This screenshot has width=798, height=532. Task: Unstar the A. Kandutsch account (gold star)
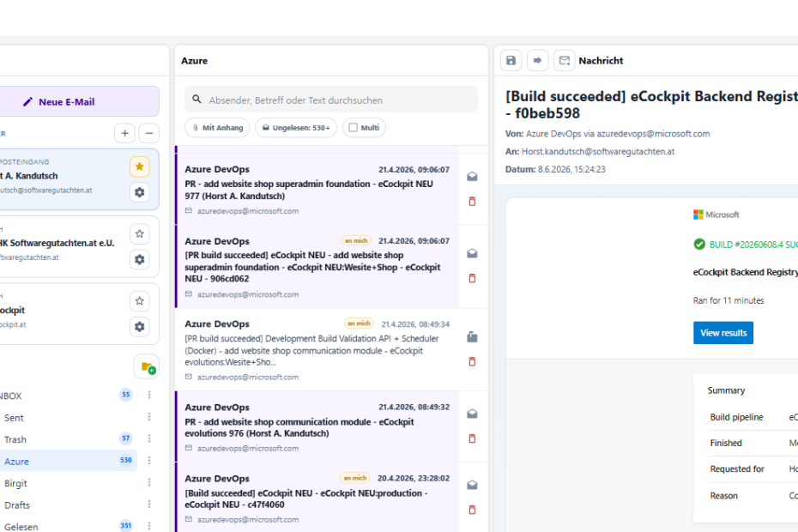(140, 167)
